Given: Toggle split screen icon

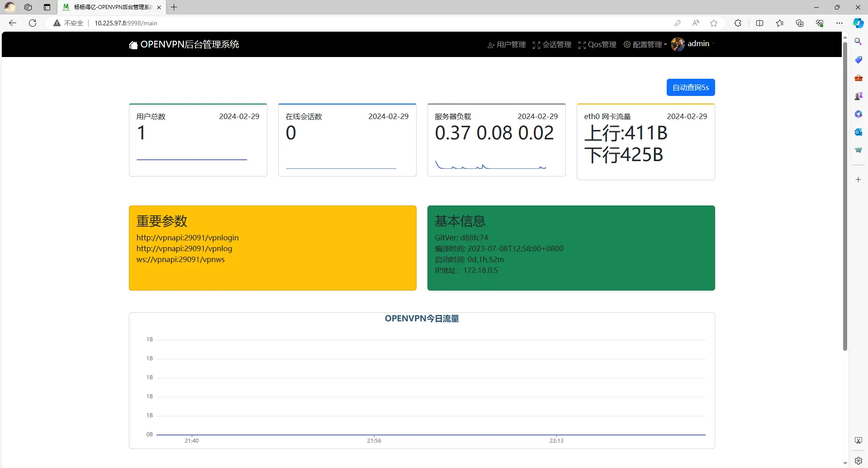Looking at the screenshot, I should 759,23.
